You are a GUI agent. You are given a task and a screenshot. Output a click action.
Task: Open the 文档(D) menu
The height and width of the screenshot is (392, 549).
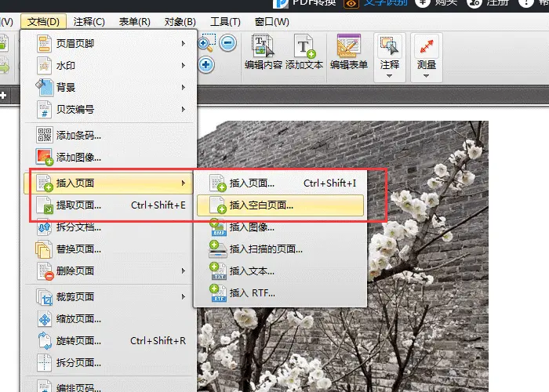[43, 22]
